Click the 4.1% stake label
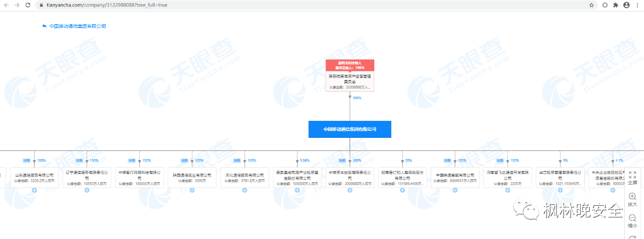The width and height of the screenshot is (644, 239). pyautogui.click(x=619, y=161)
